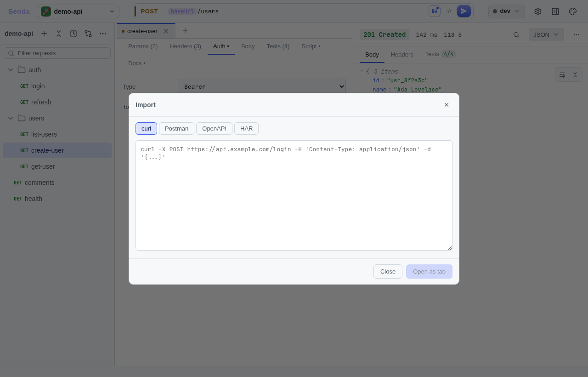Collapse all response JSON nodes icon
Viewport: 588px width, 377px height.
575,74
